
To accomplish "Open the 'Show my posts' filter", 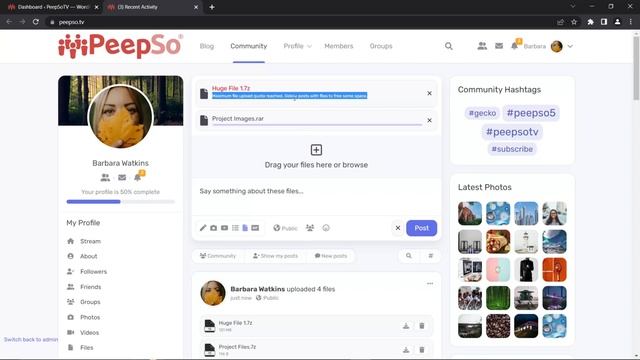I will coord(276,256).
